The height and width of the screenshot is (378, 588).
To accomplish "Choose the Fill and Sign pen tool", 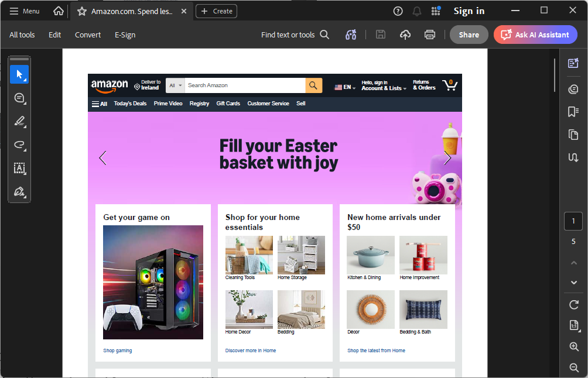I will pyautogui.click(x=19, y=191).
